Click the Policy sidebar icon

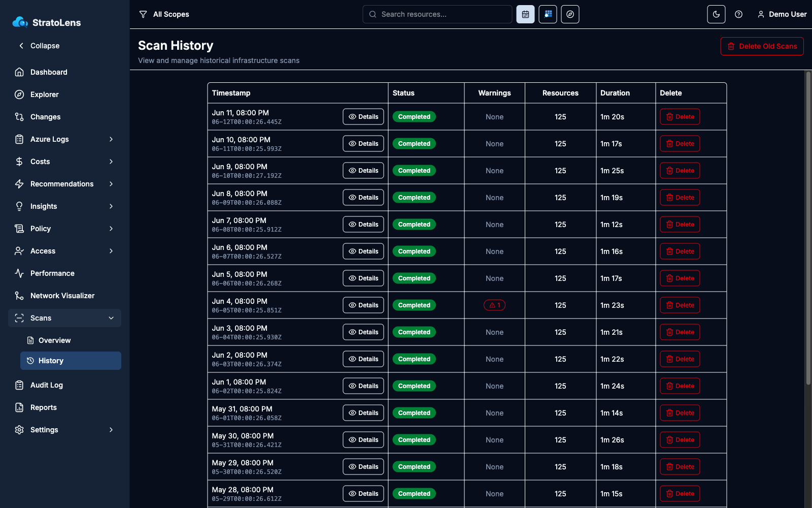coord(19,229)
